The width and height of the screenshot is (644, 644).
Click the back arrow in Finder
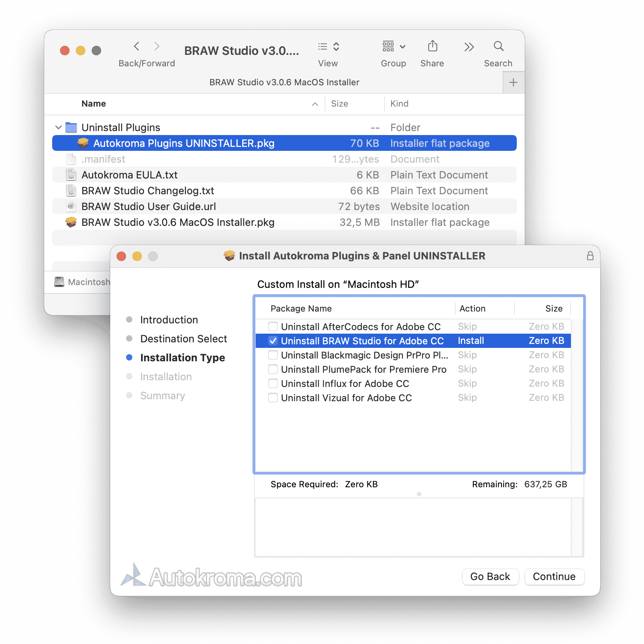coord(137,47)
